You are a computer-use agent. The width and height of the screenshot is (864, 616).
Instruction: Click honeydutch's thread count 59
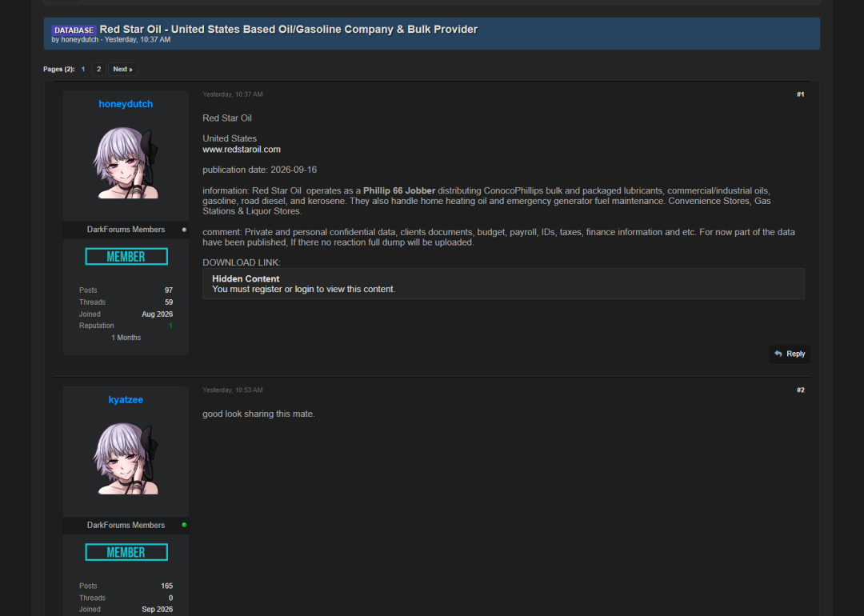click(169, 302)
